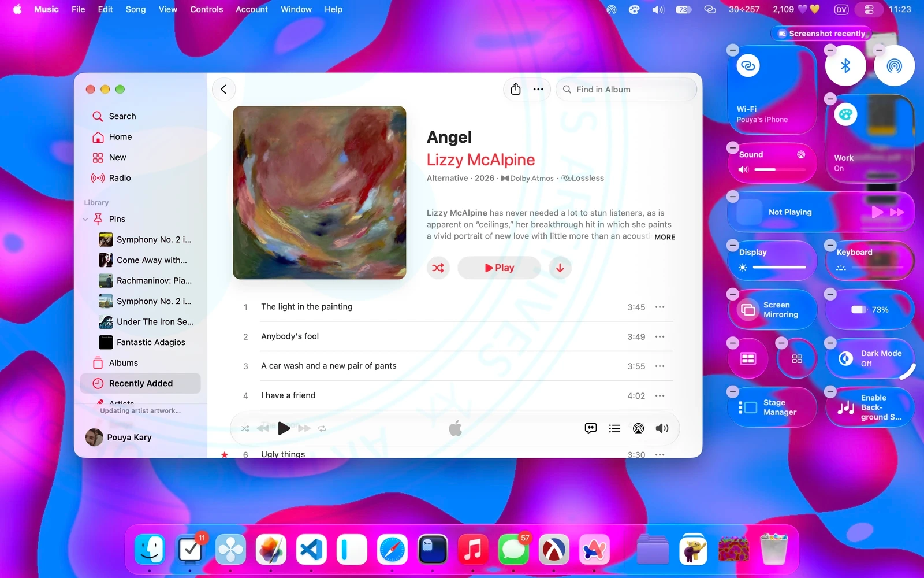Open more options for A car wash track

click(660, 366)
